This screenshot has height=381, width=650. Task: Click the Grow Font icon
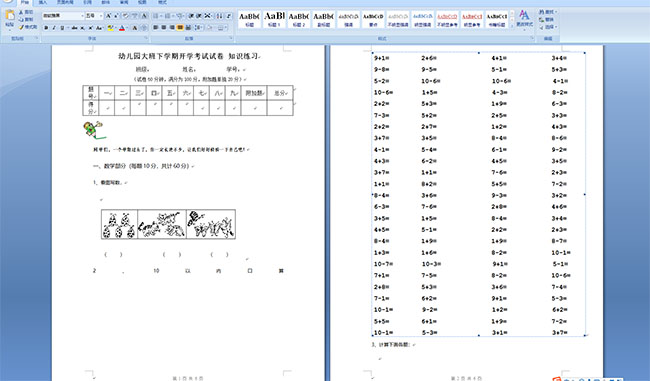pos(108,16)
